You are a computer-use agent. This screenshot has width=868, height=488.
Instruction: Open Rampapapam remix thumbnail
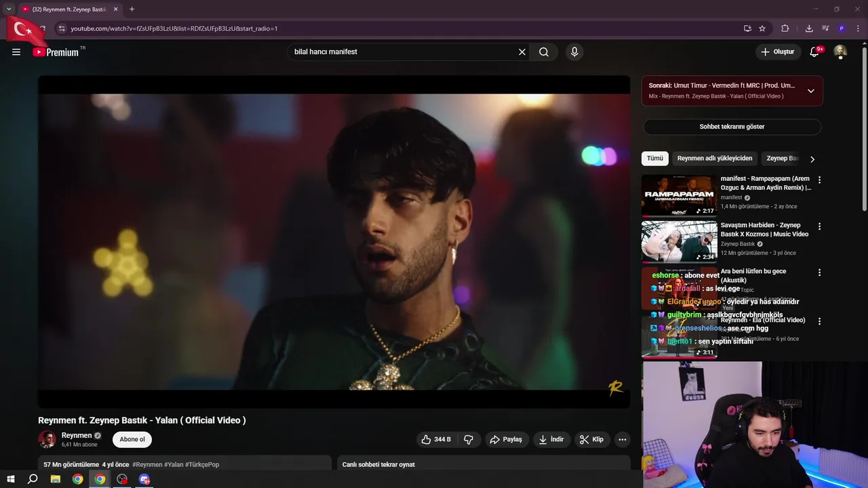click(679, 195)
